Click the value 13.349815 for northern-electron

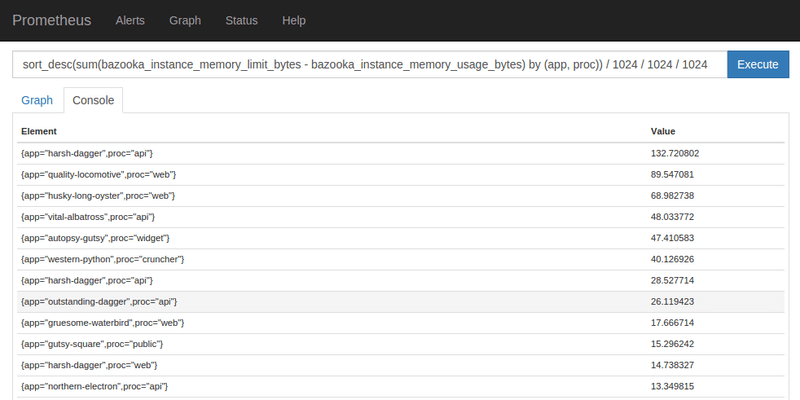[x=672, y=387]
